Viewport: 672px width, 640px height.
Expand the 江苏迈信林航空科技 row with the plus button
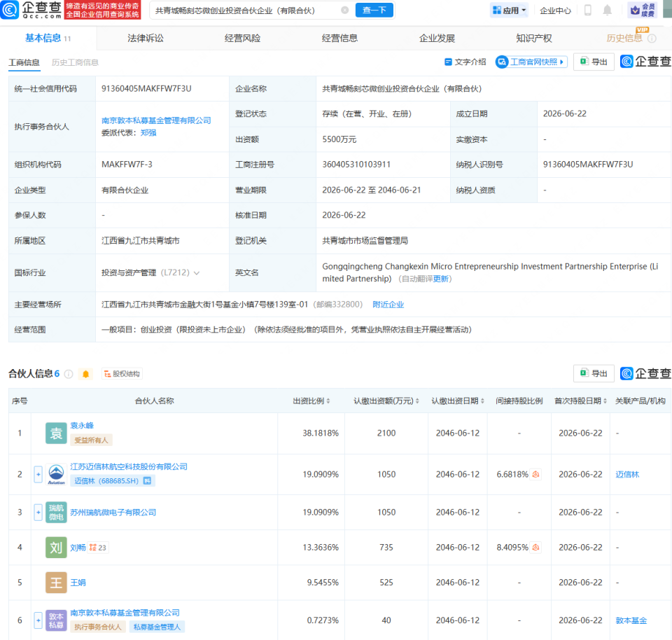38,475
